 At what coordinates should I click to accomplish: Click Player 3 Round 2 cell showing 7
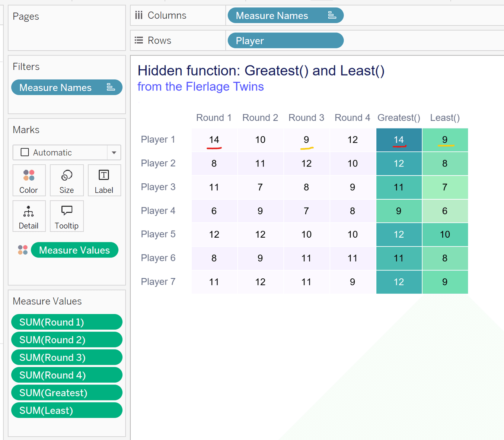(x=260, y=187)
